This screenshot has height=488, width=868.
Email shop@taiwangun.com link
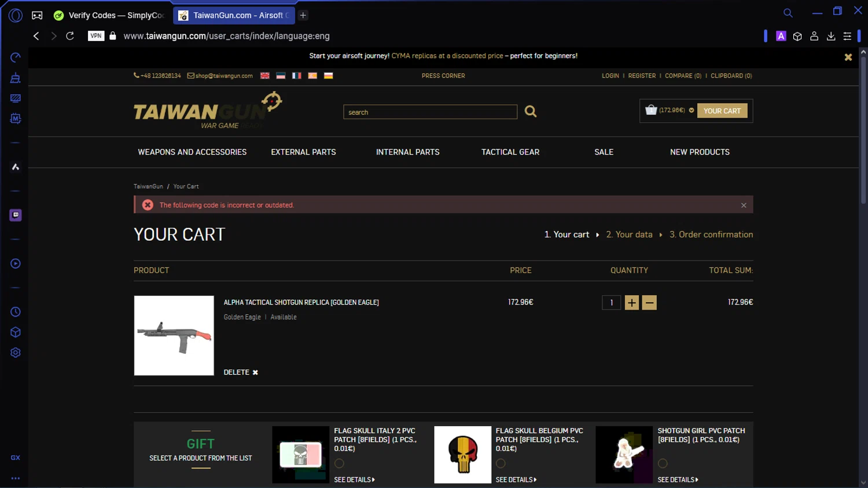[x=220, y=76]
